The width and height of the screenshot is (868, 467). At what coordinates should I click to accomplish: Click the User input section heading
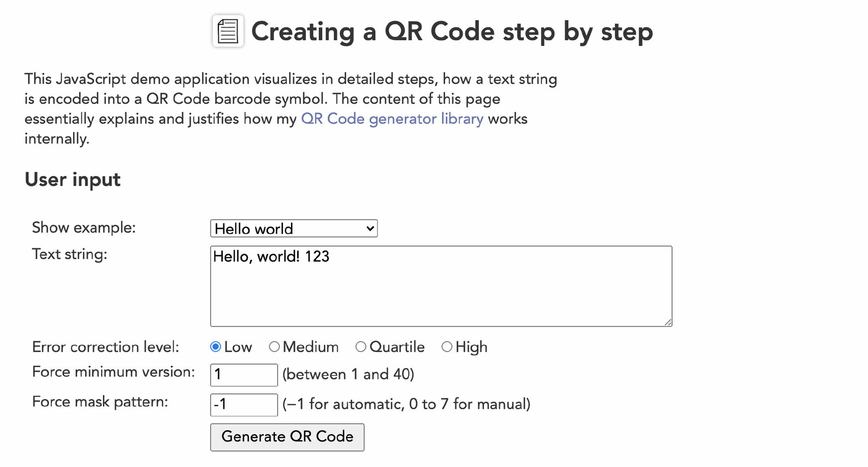tap(73, 180)
